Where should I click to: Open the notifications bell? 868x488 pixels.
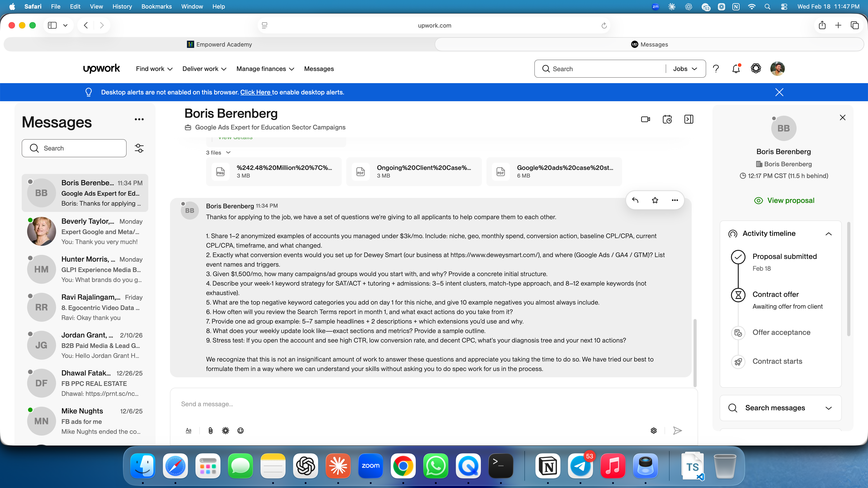coord(736,69)
